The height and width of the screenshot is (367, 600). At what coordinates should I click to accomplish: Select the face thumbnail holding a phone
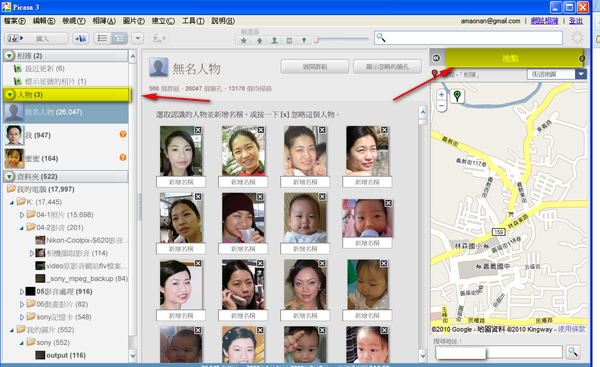click(x=243, y=284)
